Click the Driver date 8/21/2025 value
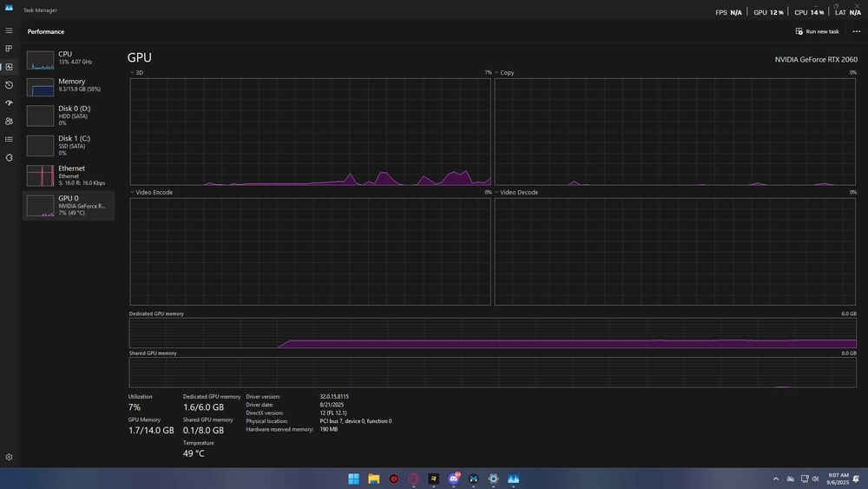 pos(332,405)
